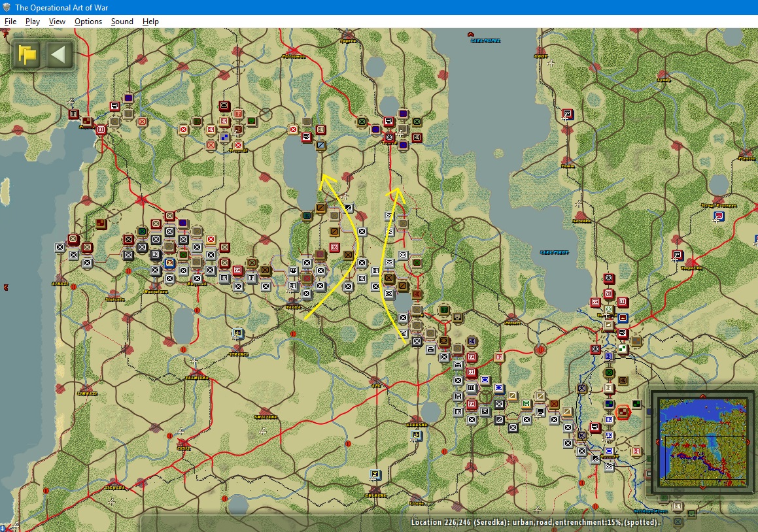Click the minimap's left red scroll arrow
Image resolution: width=758 pixels, height=532 pixels.
[657, 442]
